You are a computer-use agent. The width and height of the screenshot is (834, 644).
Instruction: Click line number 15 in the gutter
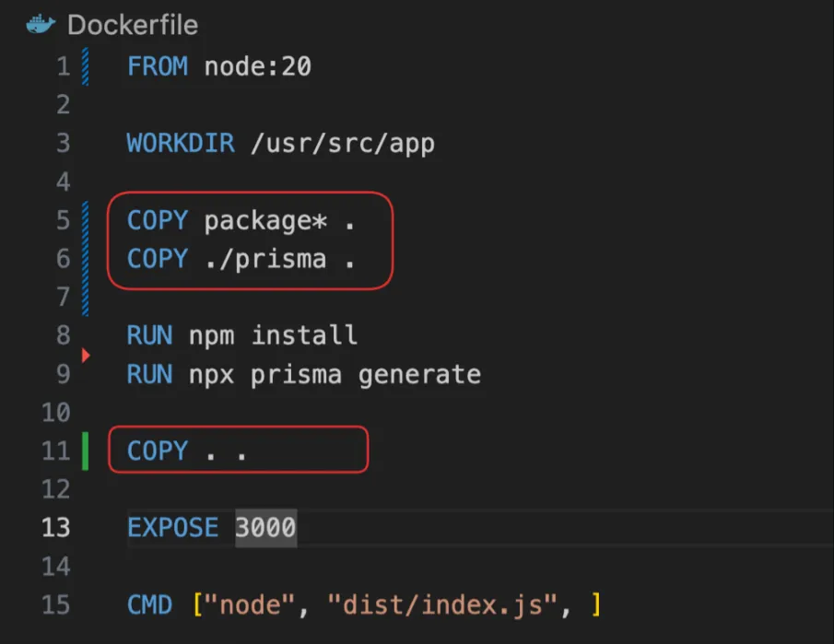point(56,605)
